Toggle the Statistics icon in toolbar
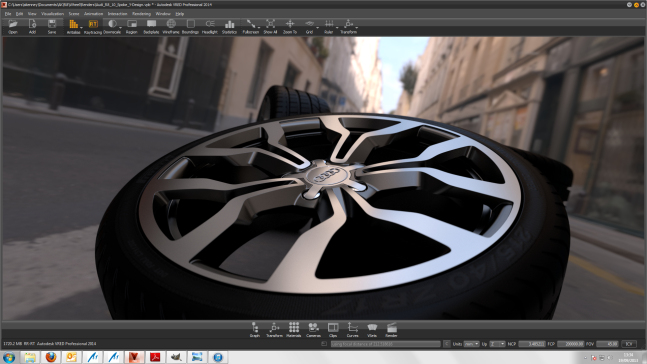The width and height of the screenshot is (647, 364). click(229, 26)
